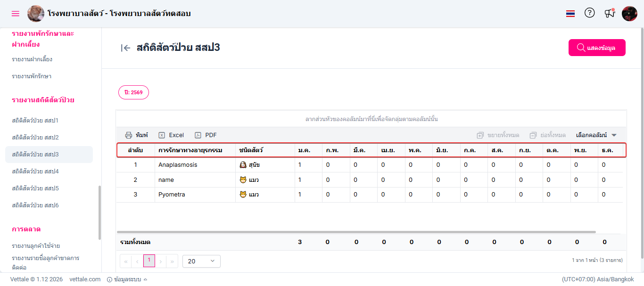Screen dimensions: 644x286
Task: Click the ปี: 2569 filter chip
Action: [x=133, y=92]
